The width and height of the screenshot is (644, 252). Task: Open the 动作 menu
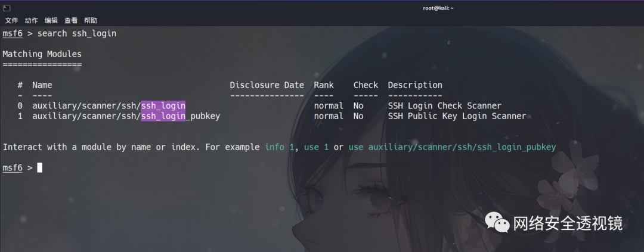click(x=31, y=20)
